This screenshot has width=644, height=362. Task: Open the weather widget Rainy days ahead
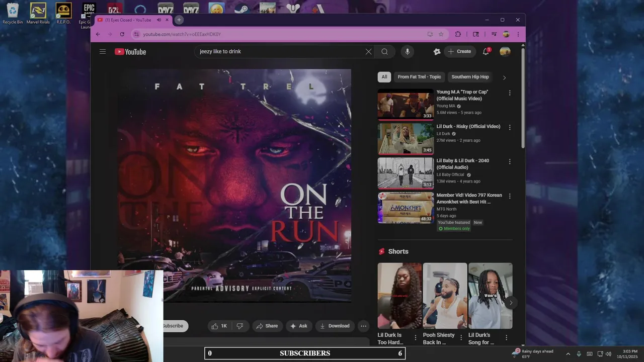coord(532,353)
